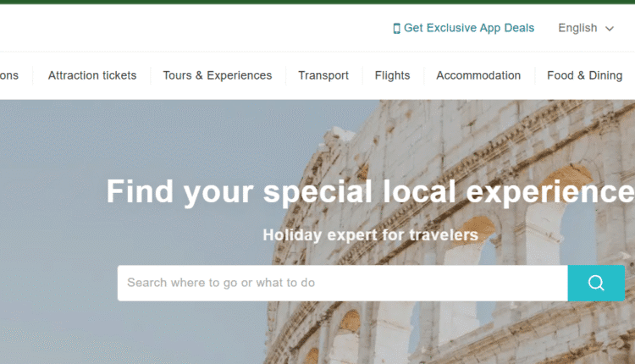The image size is (635, 364).
Task: Open the Tours & Experiences menu
Action: tap(218, 75)
